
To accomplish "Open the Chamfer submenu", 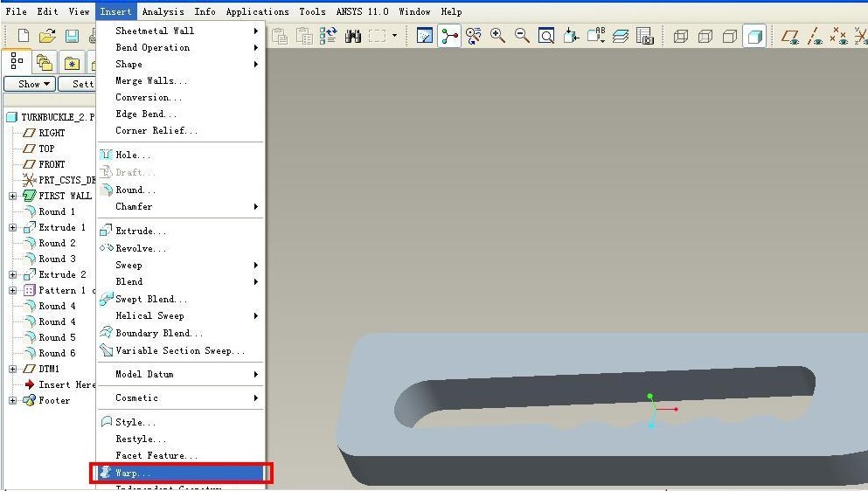I will [180, 206].
